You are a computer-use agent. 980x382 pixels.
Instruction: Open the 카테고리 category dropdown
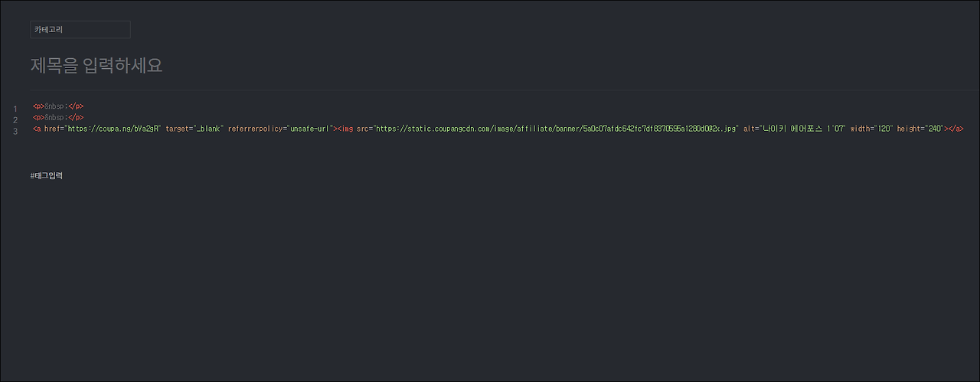pos(80,29)
